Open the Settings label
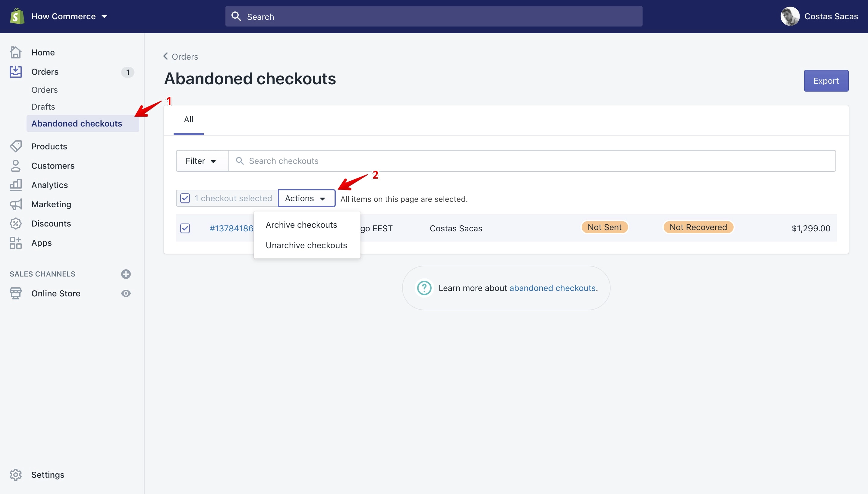The image size is (868, 494). (x=48, y=475)
